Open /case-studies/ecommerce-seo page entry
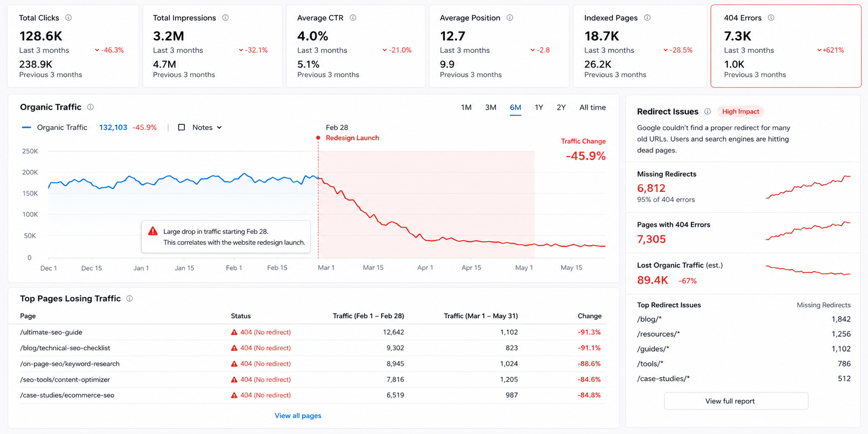The height and width of the screenshot is (434, 868). pos(67,395)
